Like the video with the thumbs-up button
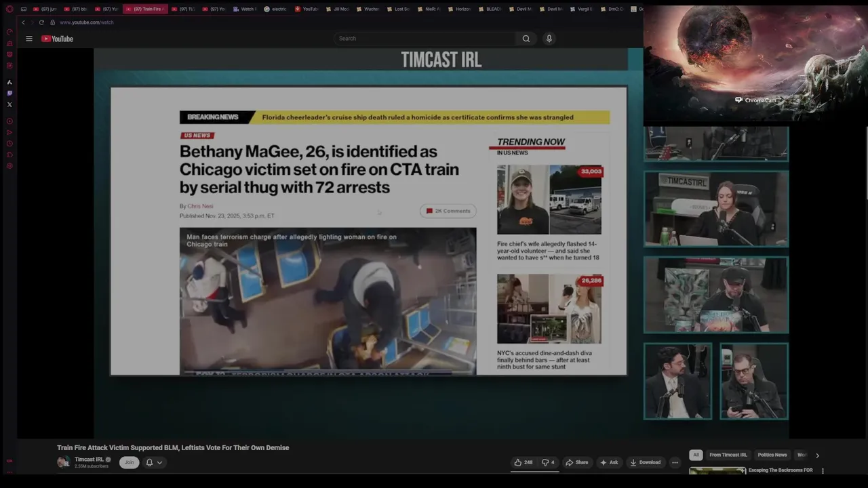 [523, 462]
